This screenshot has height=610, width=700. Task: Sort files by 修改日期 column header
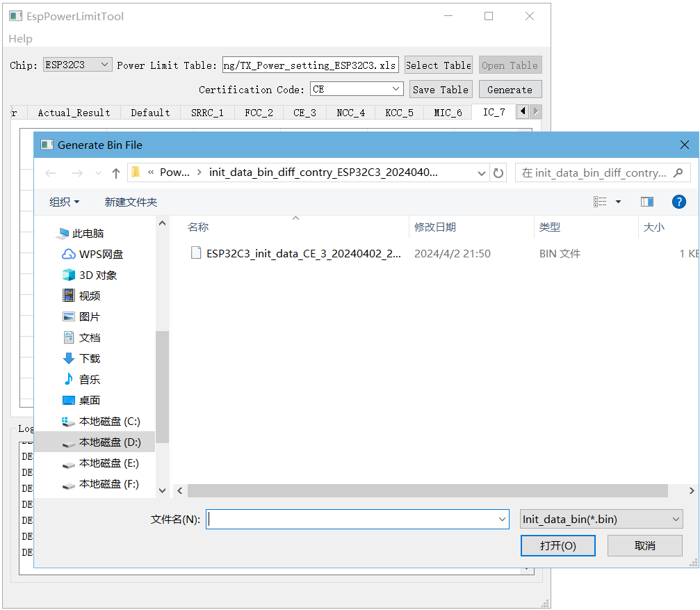click(435, 227)
